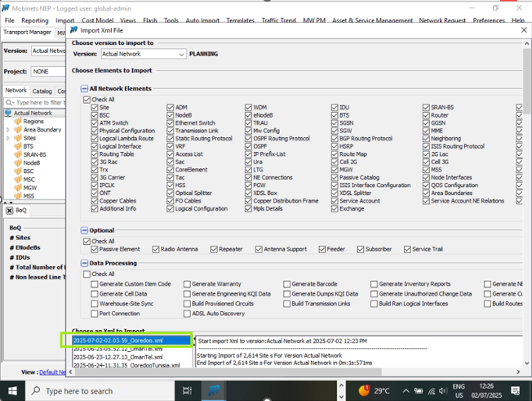Click the Actual Network globe icon
Viewport: 532px width, 401px height.
click(x=8, y=114)
